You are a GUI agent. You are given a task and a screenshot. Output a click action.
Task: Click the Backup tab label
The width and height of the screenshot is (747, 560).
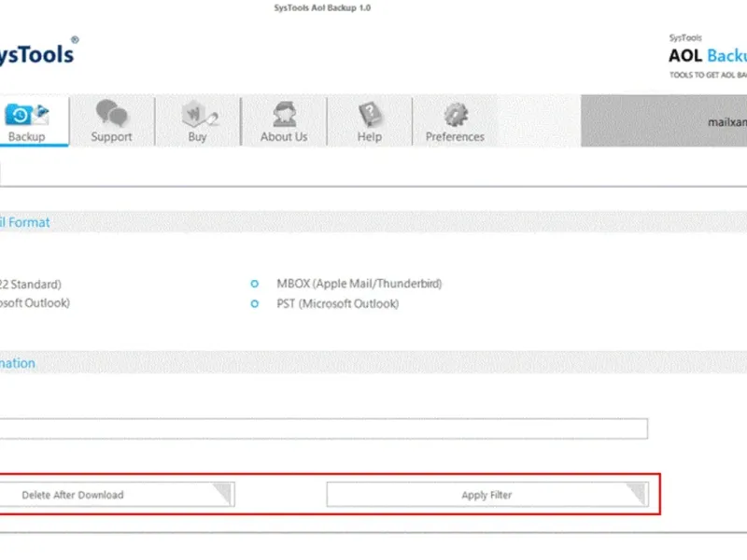coord(27,136)
